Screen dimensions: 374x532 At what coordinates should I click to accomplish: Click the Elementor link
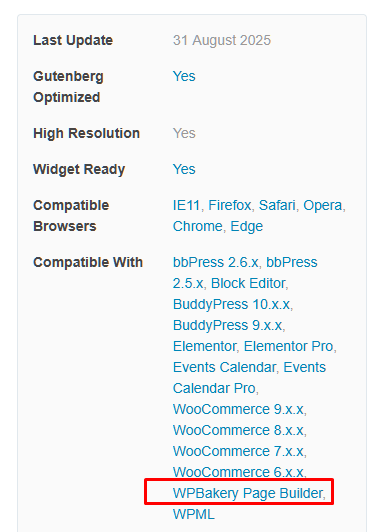[x=204, y=346]
